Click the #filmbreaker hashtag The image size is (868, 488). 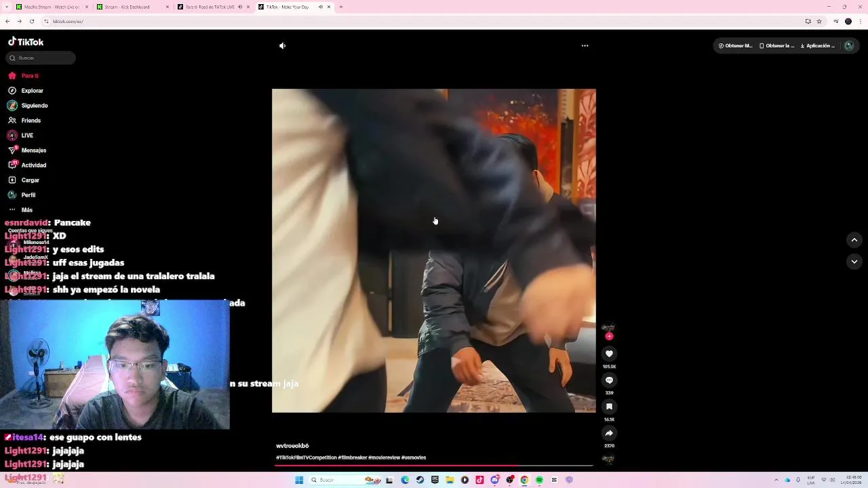tap(353, 457)
